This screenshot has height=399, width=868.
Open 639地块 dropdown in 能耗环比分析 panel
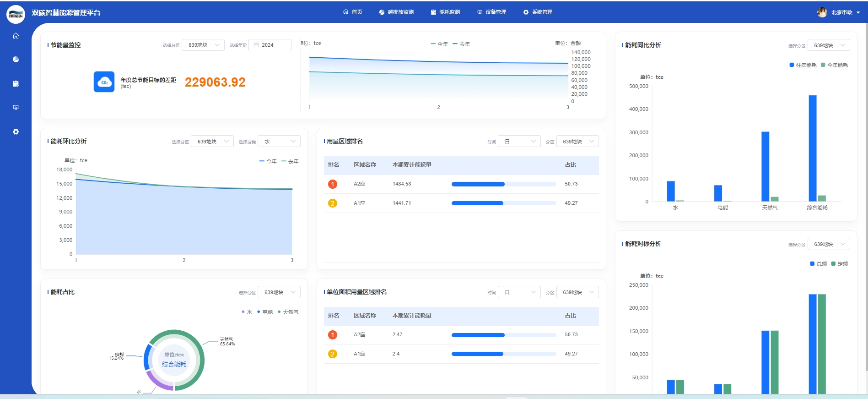212,142
